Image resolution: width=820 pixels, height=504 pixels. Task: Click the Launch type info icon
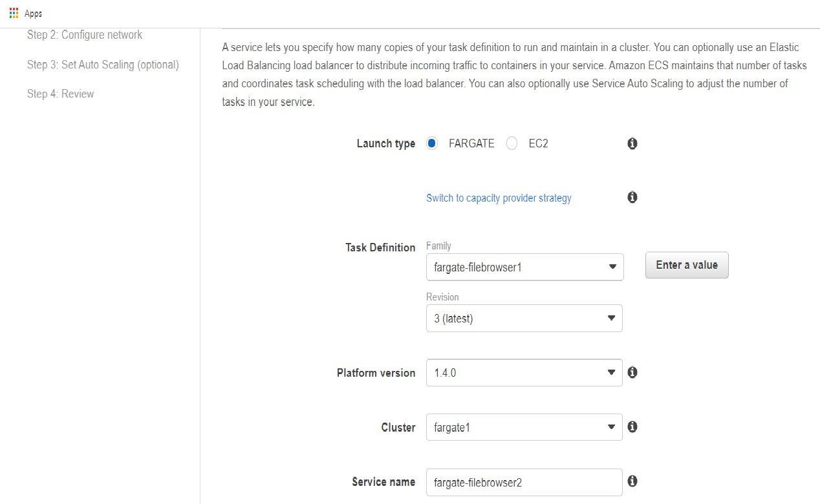click(632, 143)
